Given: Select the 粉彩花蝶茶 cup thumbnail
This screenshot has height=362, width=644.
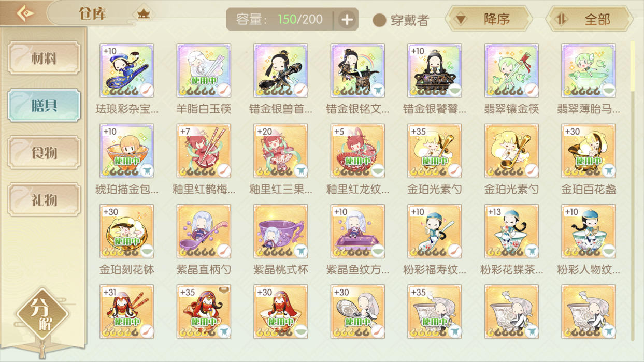Looking at the screenshot, I should 511,231.
